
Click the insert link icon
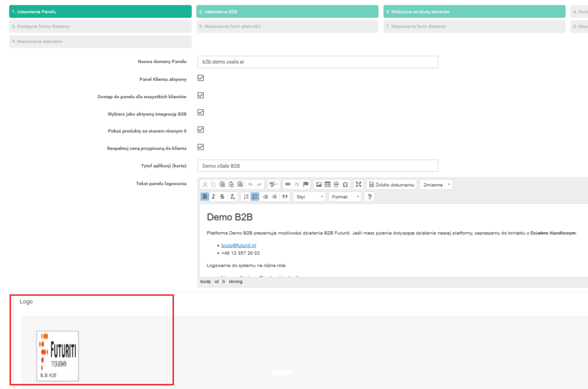[288, 184]
